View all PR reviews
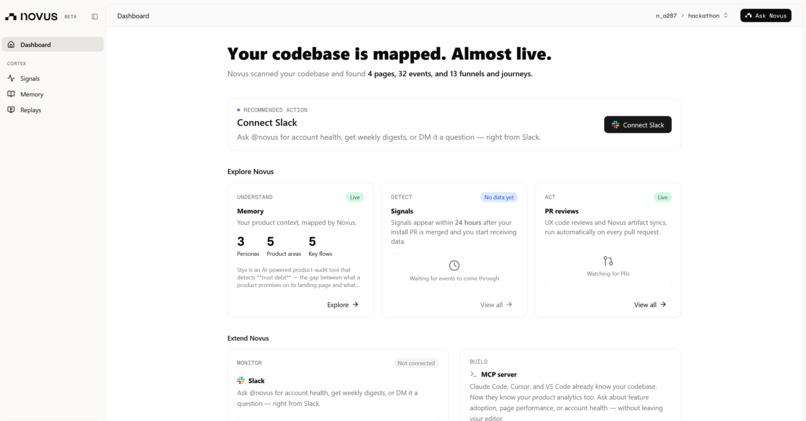This screenshot has width=806, height=421. (x=650, y=305)
